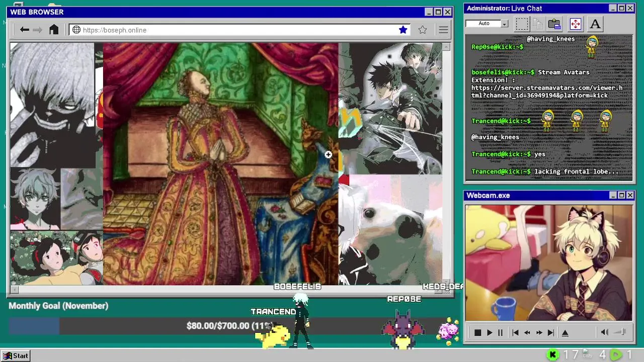644x362 pixels.
Task: Click the outlined favorites star icon
Action: tap(423, 30)
